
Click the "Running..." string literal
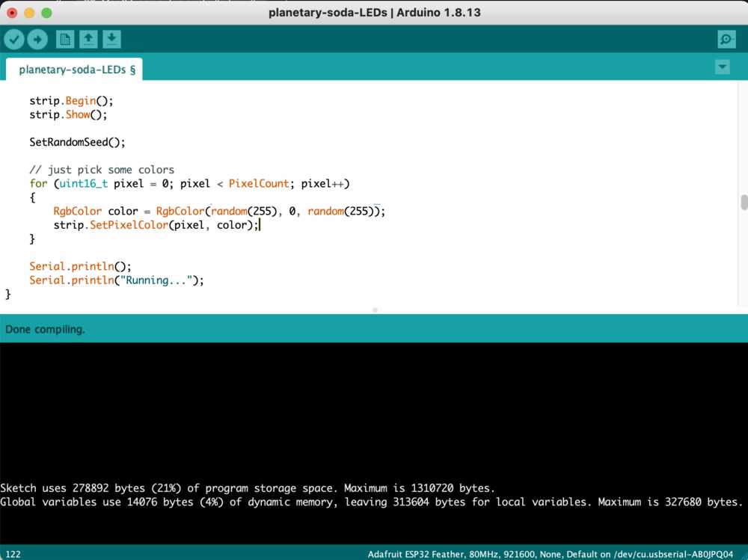click(x=156, y=280)
